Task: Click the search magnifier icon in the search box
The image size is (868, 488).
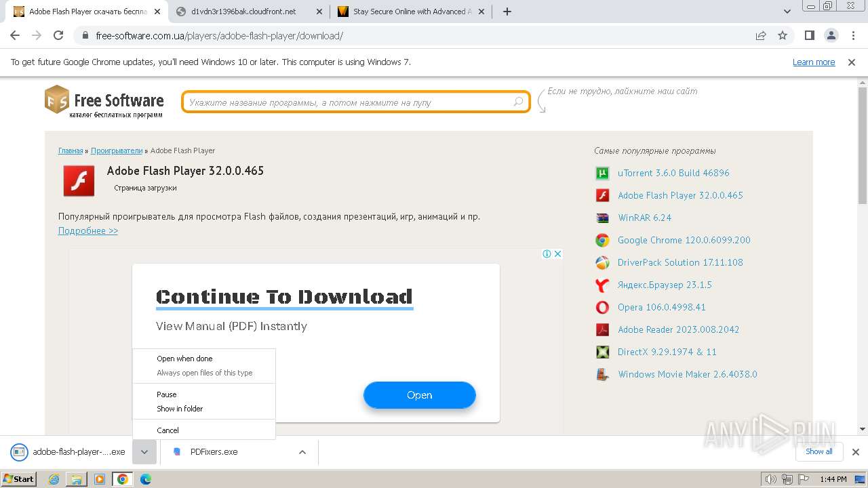Action: pyautogui.click(x=518, y=102)
